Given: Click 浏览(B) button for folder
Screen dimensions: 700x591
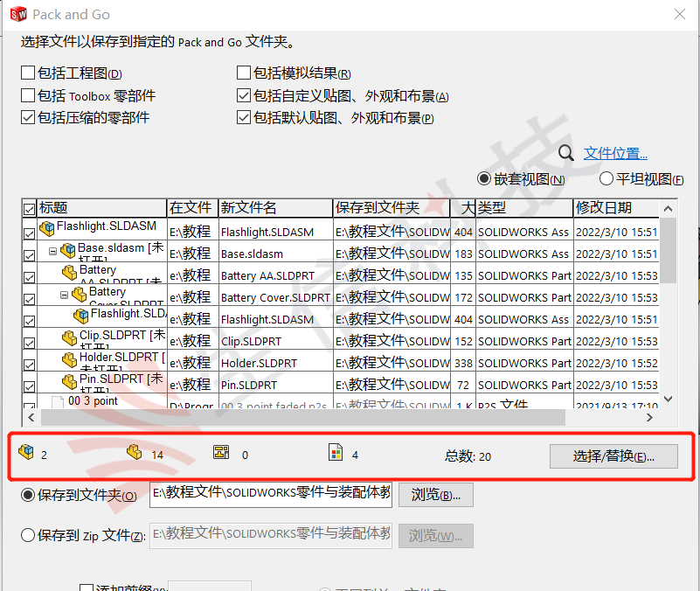Looking at the screenshot, I should (x=436, y=495).
